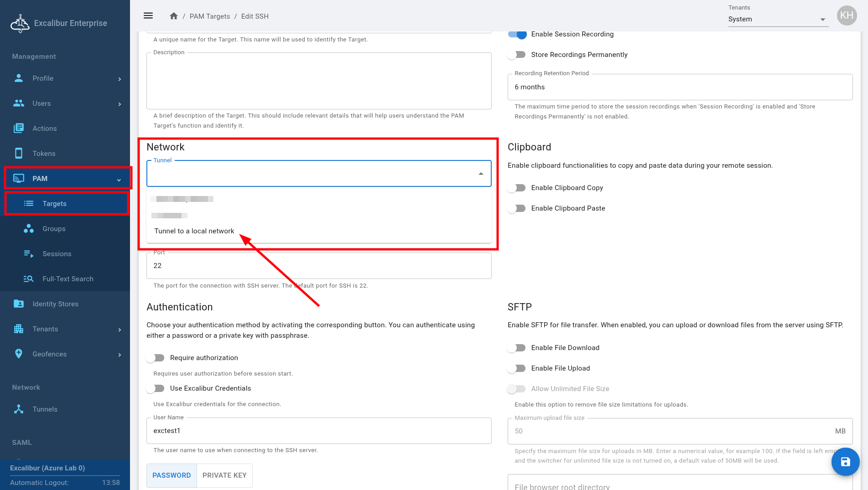Click the floating save disk button
Screen dimensions: 868x490
point(845,462)
